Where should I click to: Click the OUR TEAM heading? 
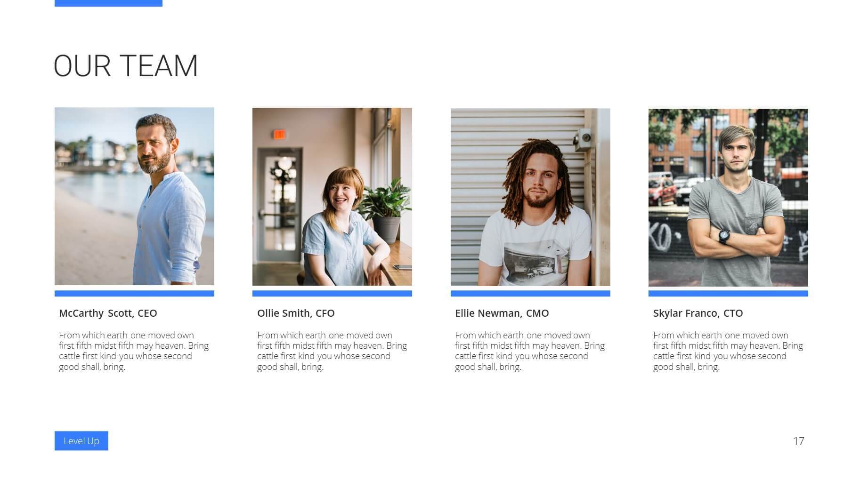pos(126,66)
